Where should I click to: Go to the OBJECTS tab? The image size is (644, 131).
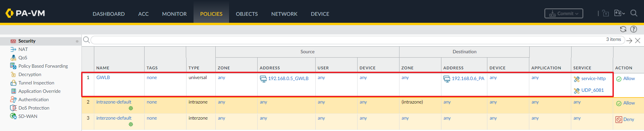pyautogui.click(x=247, y=14)
